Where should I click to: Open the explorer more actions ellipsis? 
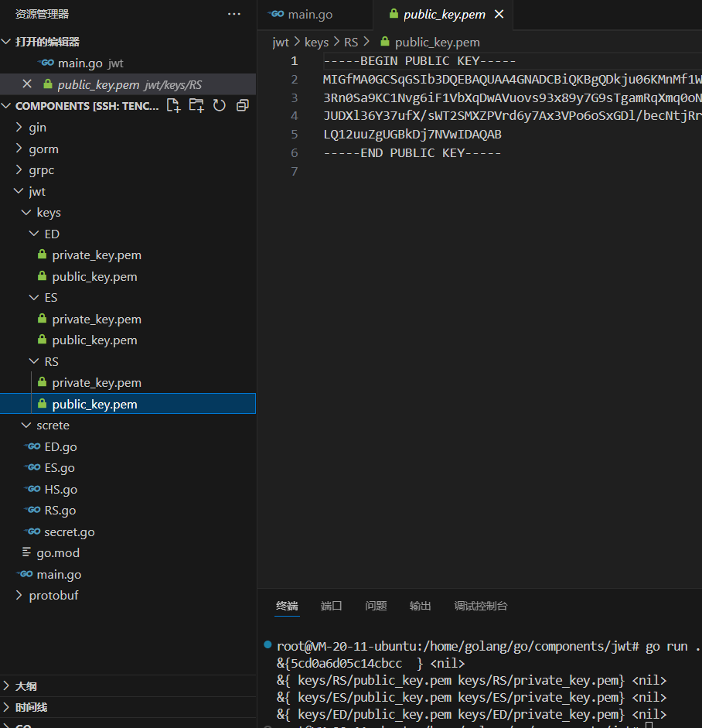point(233,14)
